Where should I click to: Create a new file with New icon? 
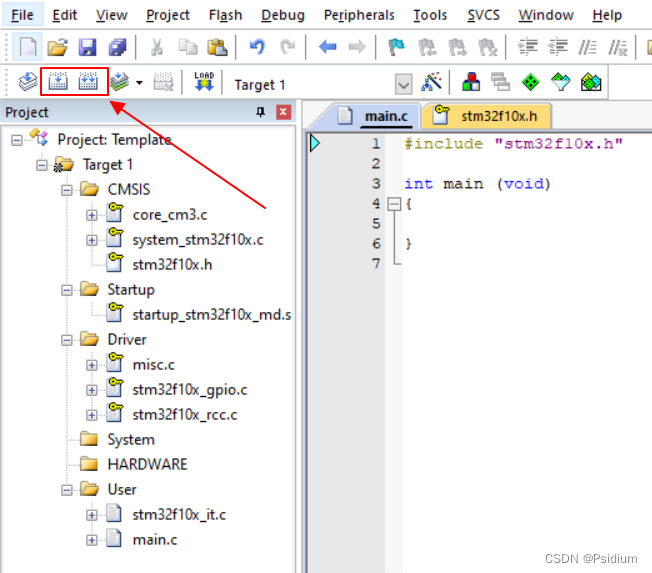pos(28,47)
